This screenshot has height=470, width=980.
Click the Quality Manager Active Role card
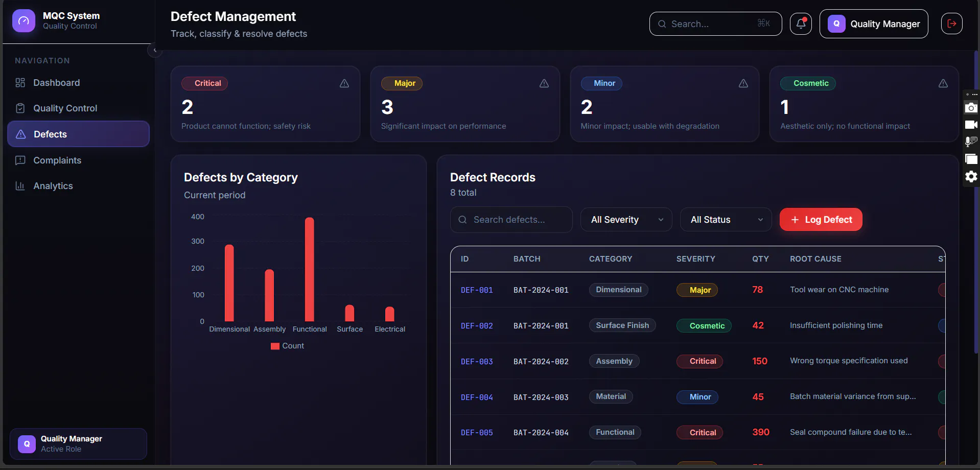78,444
